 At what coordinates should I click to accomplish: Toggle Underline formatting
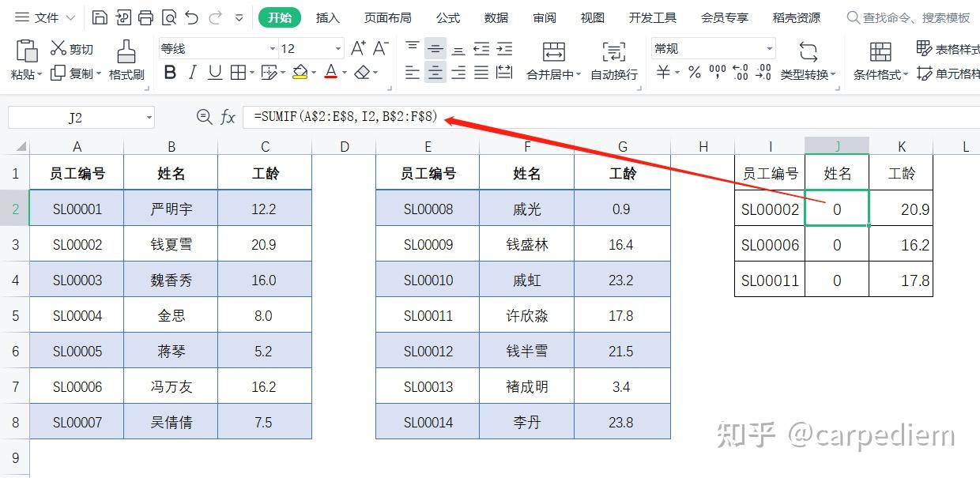[x=215, y=73]
